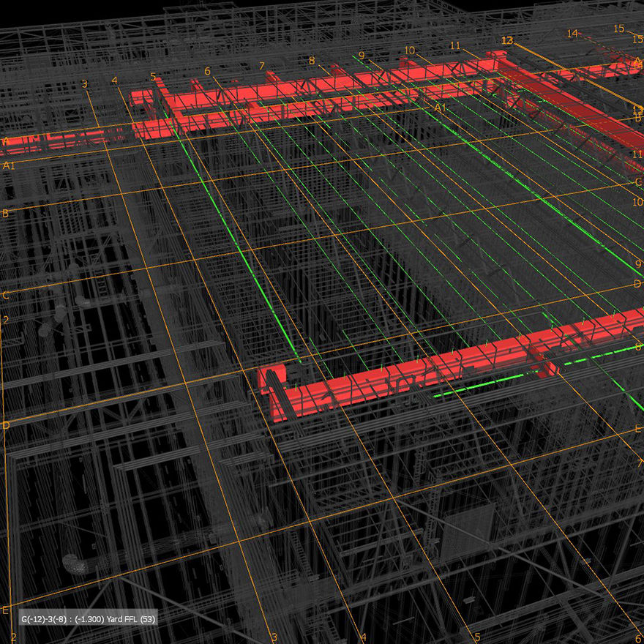Pick grid label 2 at bottom left

(x=13, y=637)
